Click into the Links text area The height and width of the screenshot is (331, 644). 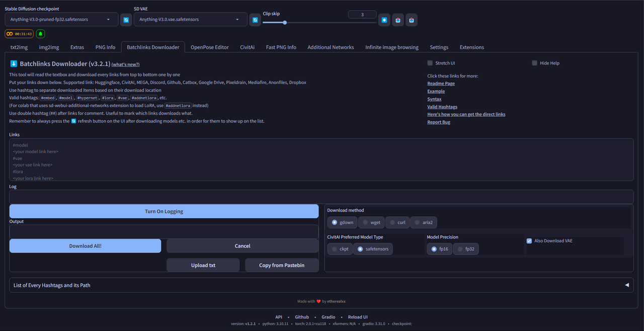tap(321, 160)
